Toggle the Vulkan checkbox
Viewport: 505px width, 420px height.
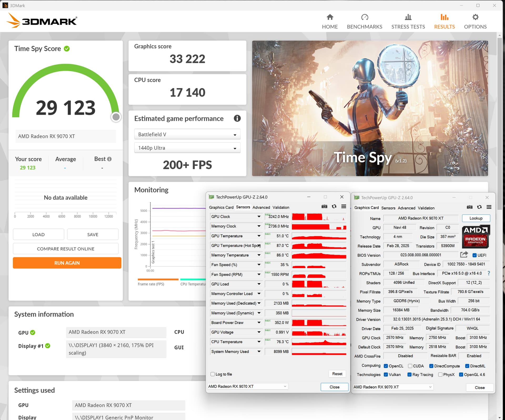(x=386, y=375)
